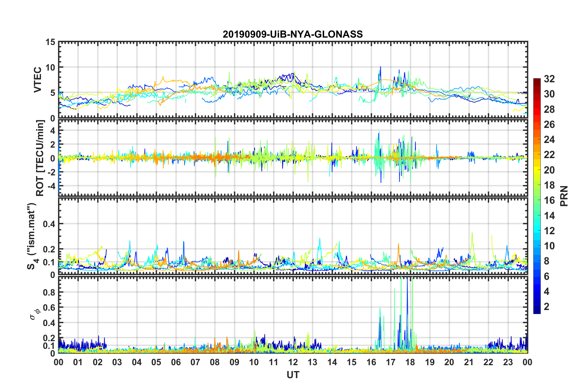Click the UT axis tick label "21"
586x392 pixels.
(469, 362)
